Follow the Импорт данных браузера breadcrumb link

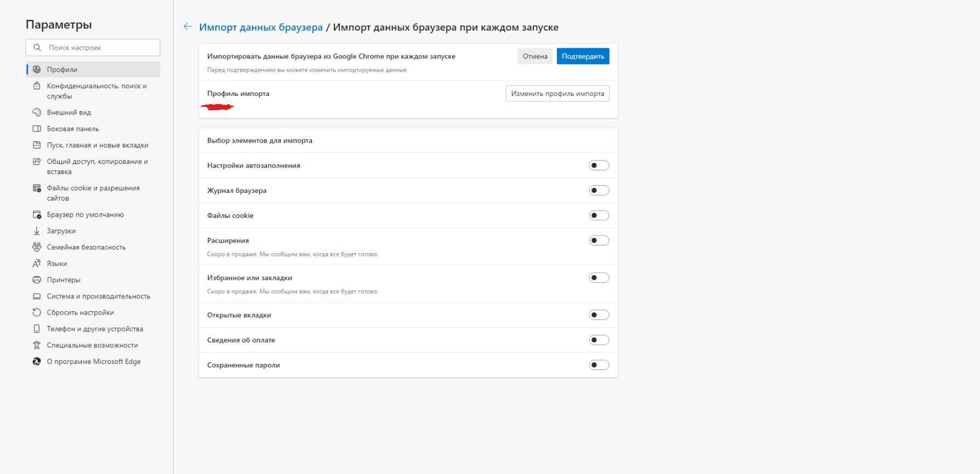pos(261,27)
